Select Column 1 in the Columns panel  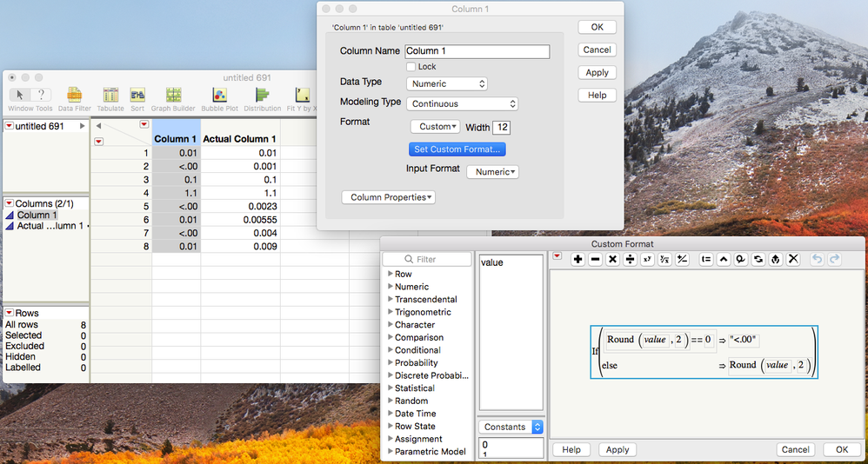coord(37,215)
